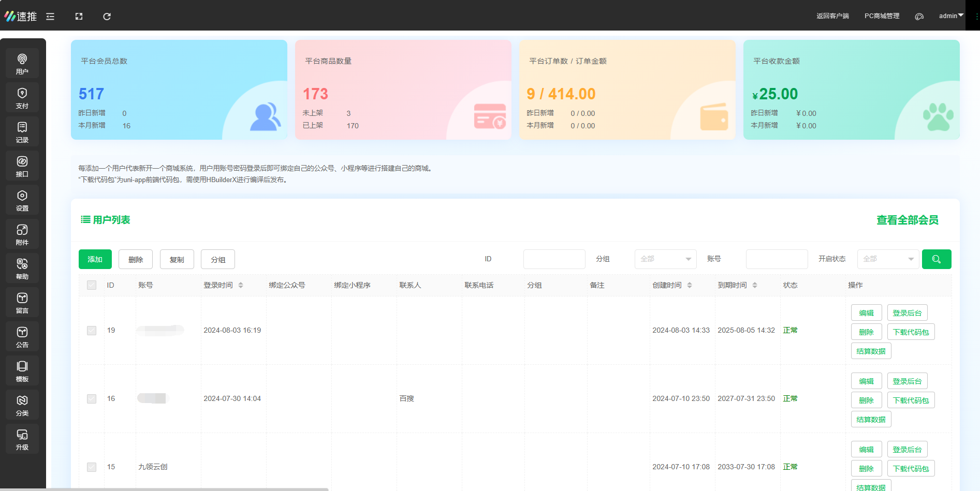Image resolution: width=980 pixels, height=491 pixels.
Task: Open the 公告 sidebar section
Action: click(22, 336)
